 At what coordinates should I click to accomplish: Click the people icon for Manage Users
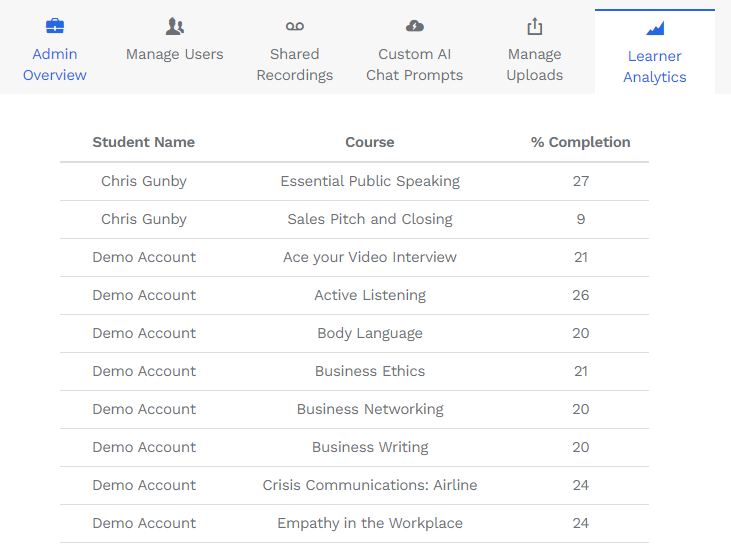175,26
